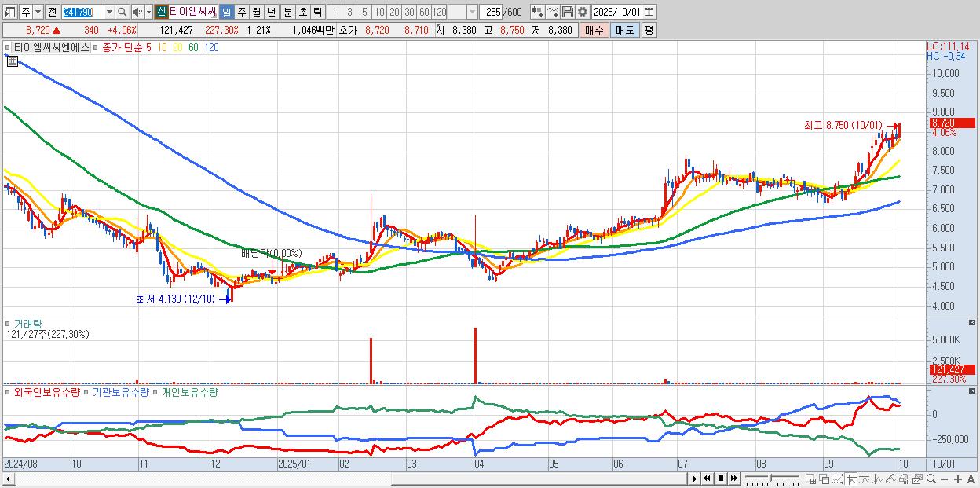This screenshot has height=488, width=980.
Task: Click the add line indicator icon
Action: point(552,12)
